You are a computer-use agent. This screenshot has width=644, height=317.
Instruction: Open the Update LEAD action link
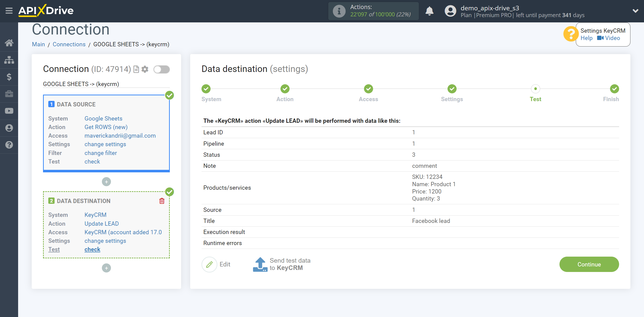click(x=102, y=224)
